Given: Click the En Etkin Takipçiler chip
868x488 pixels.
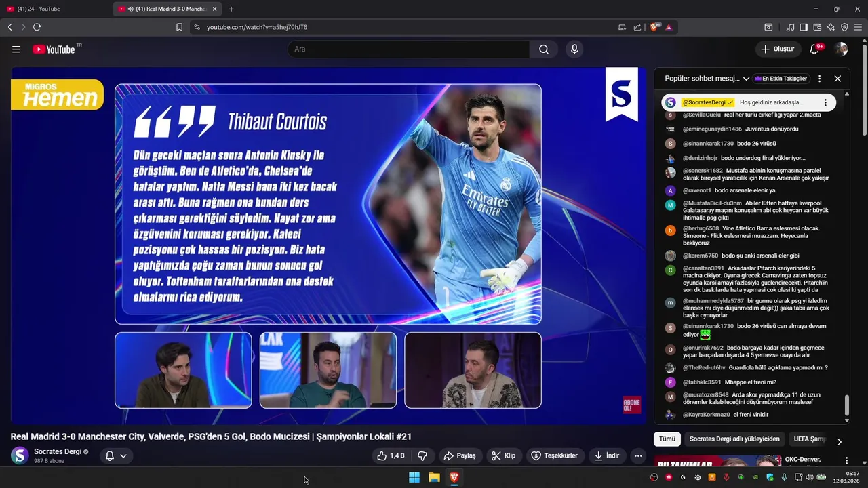Looking at the screenshot, I should (781, 79).
